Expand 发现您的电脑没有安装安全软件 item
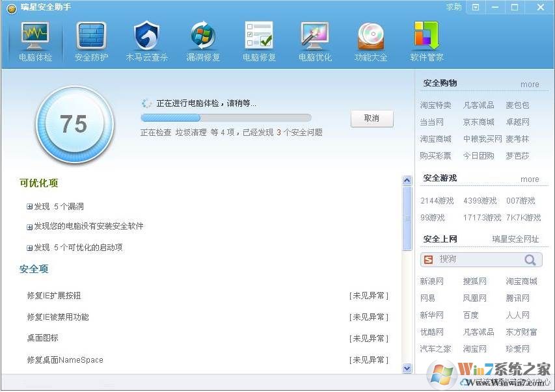The height and width of the screenshot is (392, 555). (x=29, y=227)
